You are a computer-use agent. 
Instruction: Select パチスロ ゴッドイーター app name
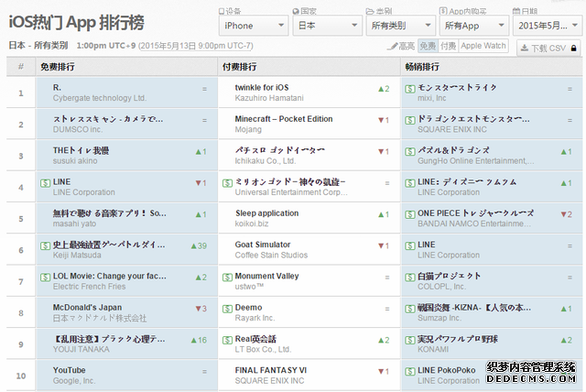tap(280, 150)
